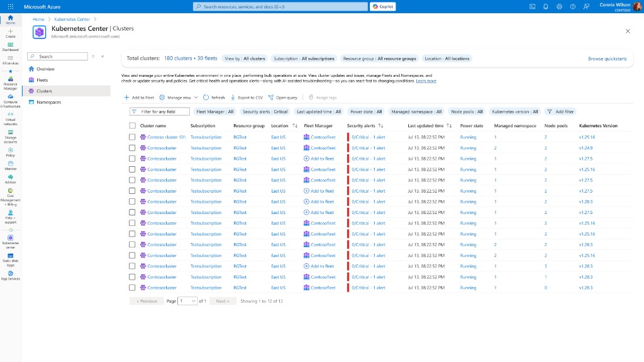Select all clusters with header checkbox
644x362 pixels.
[x=132, y=126]
